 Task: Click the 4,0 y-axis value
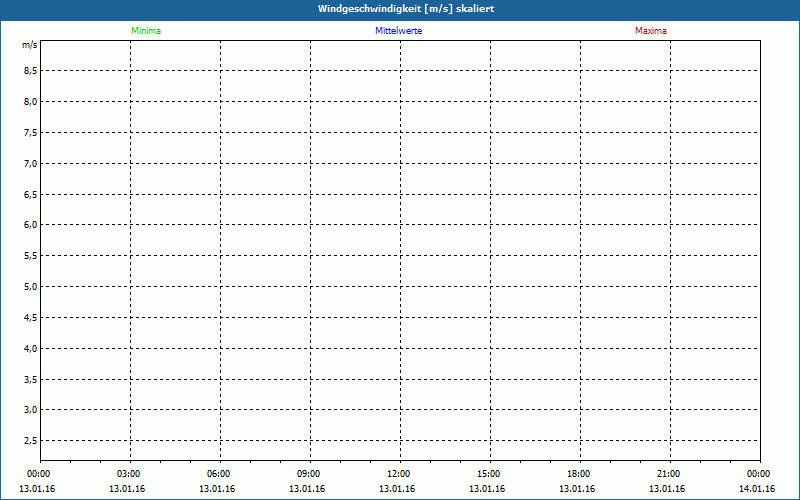pyautogui.click(x=31, y=348)
